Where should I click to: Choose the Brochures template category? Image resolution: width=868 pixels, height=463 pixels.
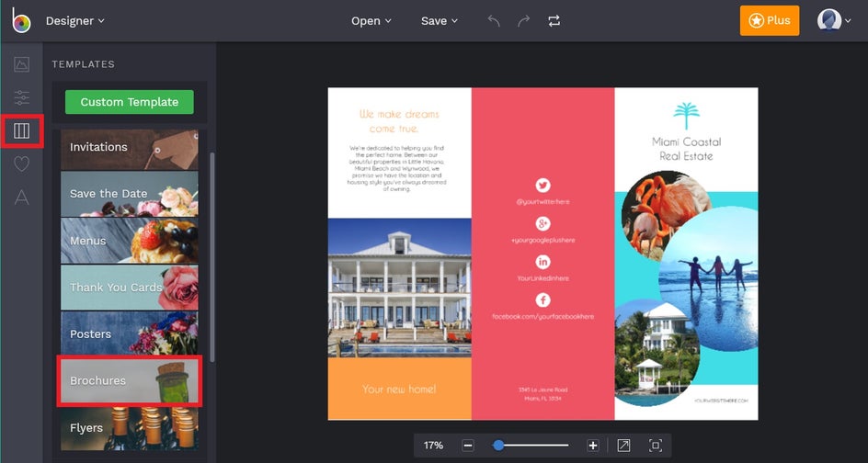[x=129, y=381]
